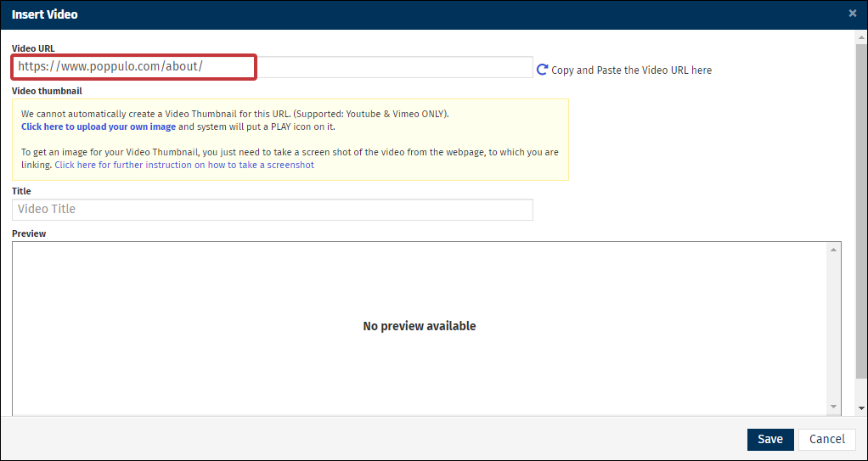This screenshot has width=868, height=461.
Task: Click the 'Video thumbnail' section label
Action: 47,91
